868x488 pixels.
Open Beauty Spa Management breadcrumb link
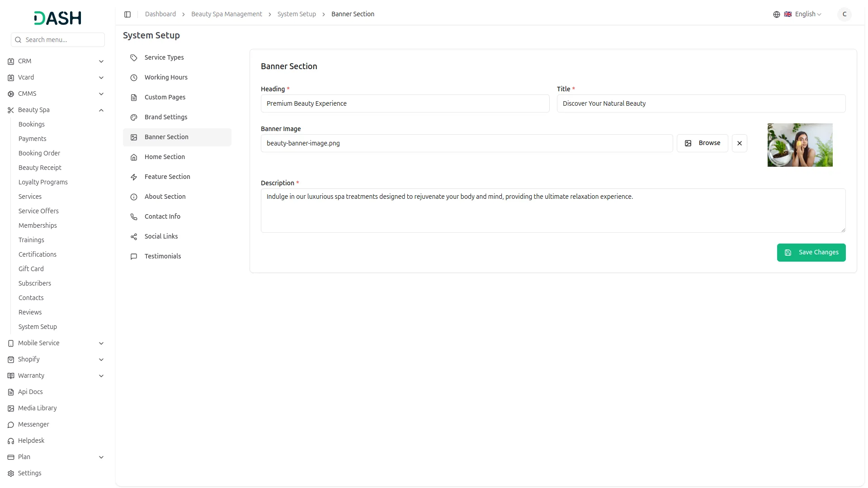226,14
